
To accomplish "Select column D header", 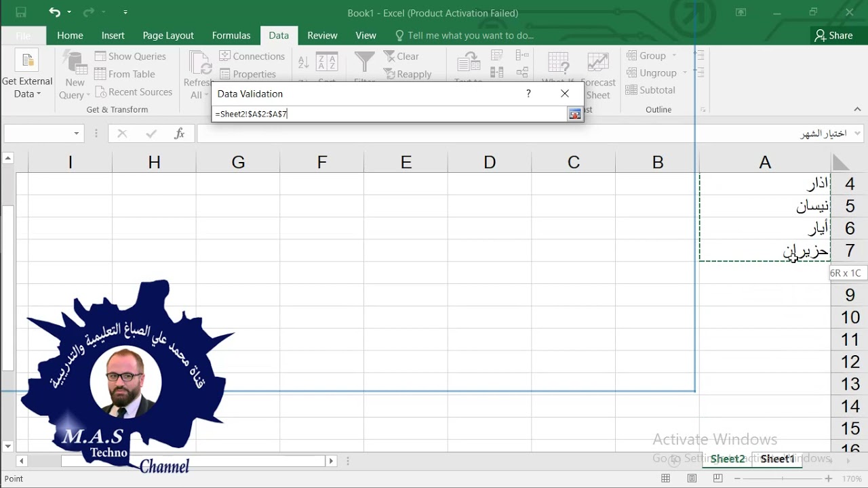I will 490,162.
